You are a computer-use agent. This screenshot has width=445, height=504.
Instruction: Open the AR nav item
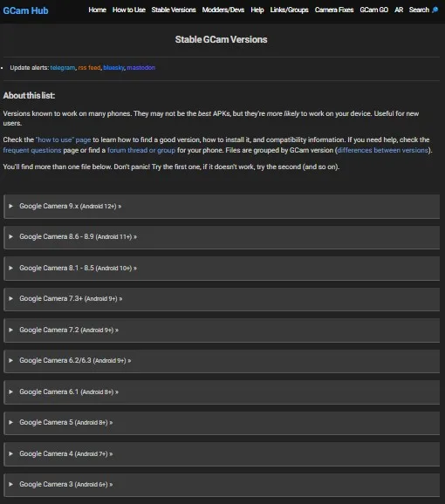[x=399, y=10]
